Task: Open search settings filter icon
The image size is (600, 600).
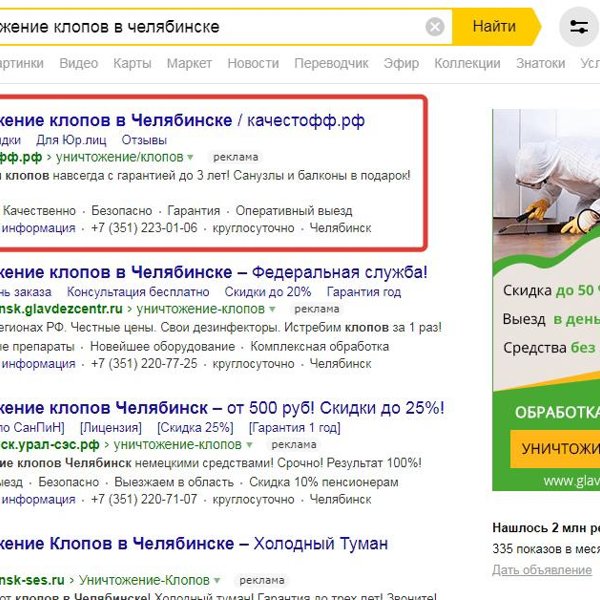Action: 579,27
